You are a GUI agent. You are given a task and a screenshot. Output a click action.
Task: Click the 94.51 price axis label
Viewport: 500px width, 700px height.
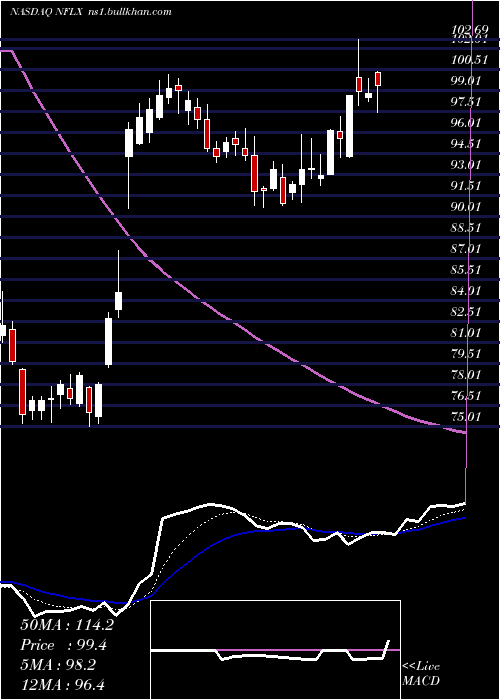click(467, 144)
